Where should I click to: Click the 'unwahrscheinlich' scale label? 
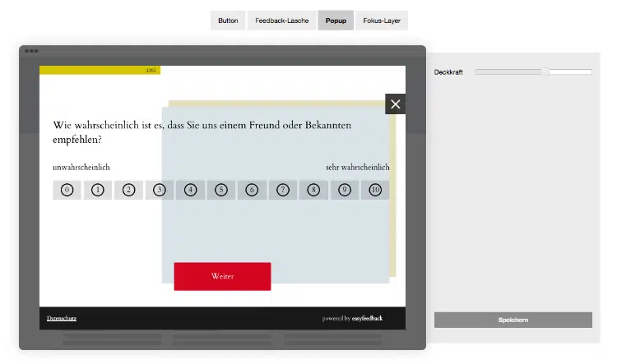point(81,168)
